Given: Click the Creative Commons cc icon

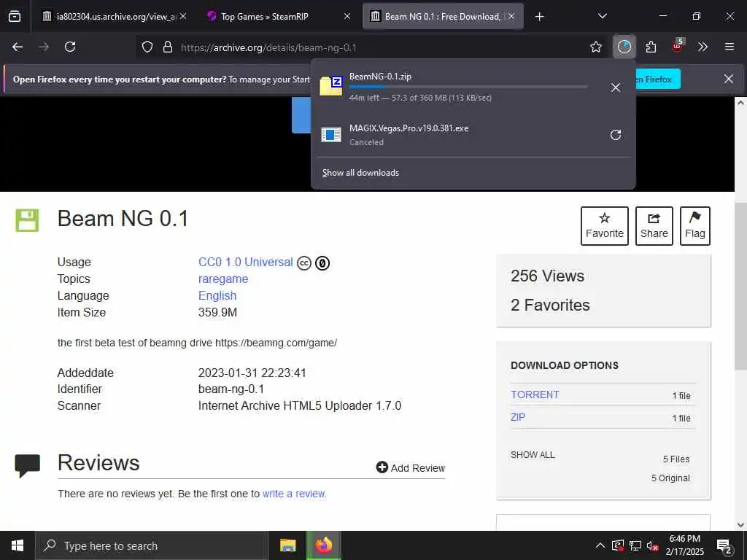Looking at the screenshot, I should point(304,262).
